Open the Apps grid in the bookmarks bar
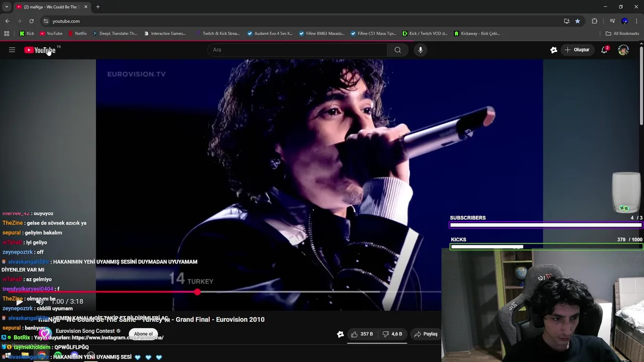644x362 pixels. 7,34
